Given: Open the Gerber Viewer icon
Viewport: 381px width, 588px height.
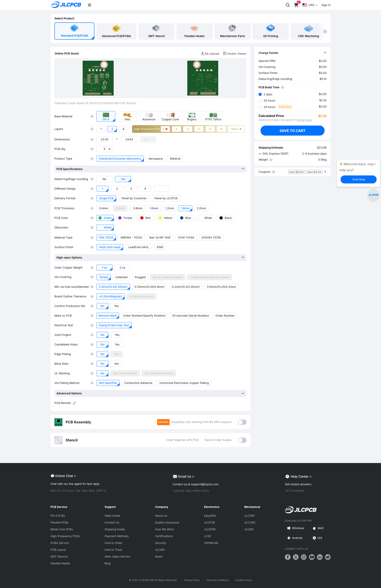Looking at the screenshot, I should 225,54.
